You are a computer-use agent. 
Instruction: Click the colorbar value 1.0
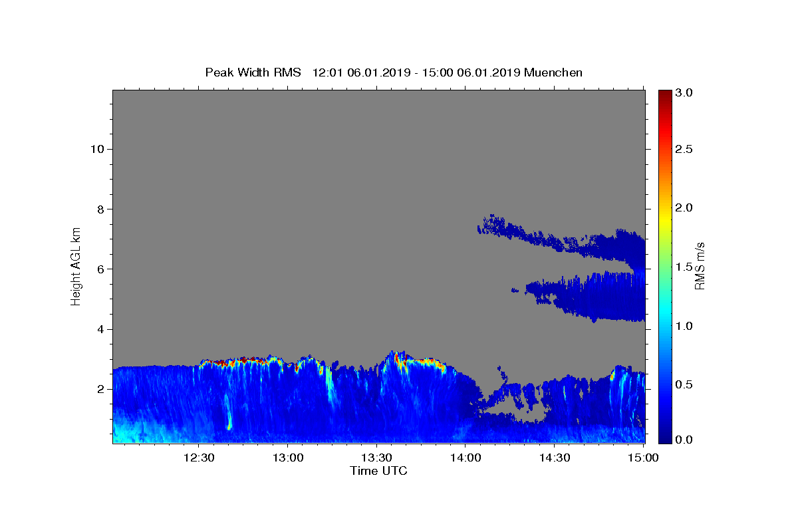684,326
